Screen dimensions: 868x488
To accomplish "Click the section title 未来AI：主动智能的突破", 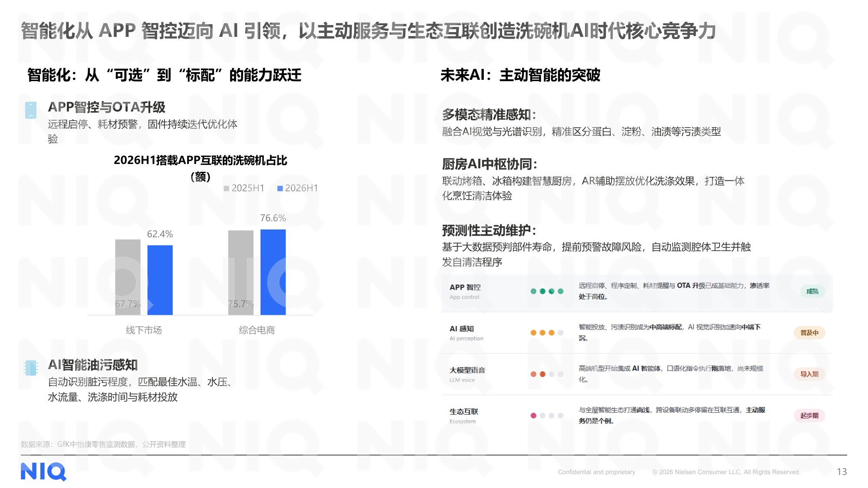I will pyautogui.click(x=520, y=75).
